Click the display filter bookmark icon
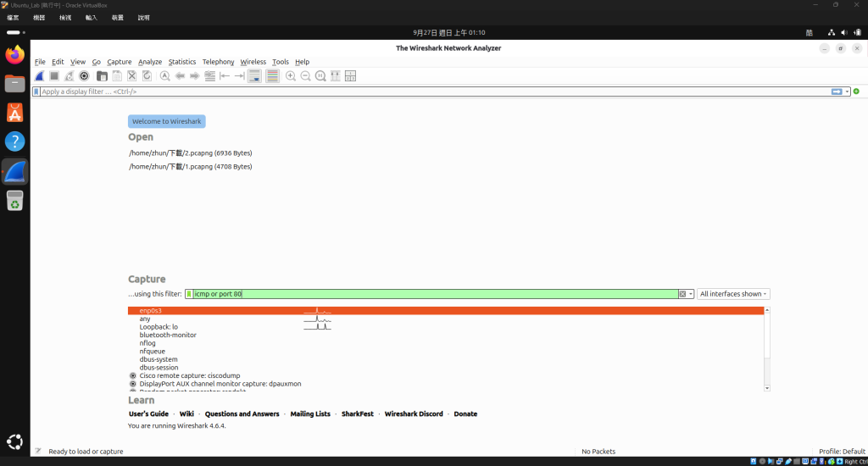Viewport: 868px width, 466px height. pyautogui.click(x=36, y=92)
